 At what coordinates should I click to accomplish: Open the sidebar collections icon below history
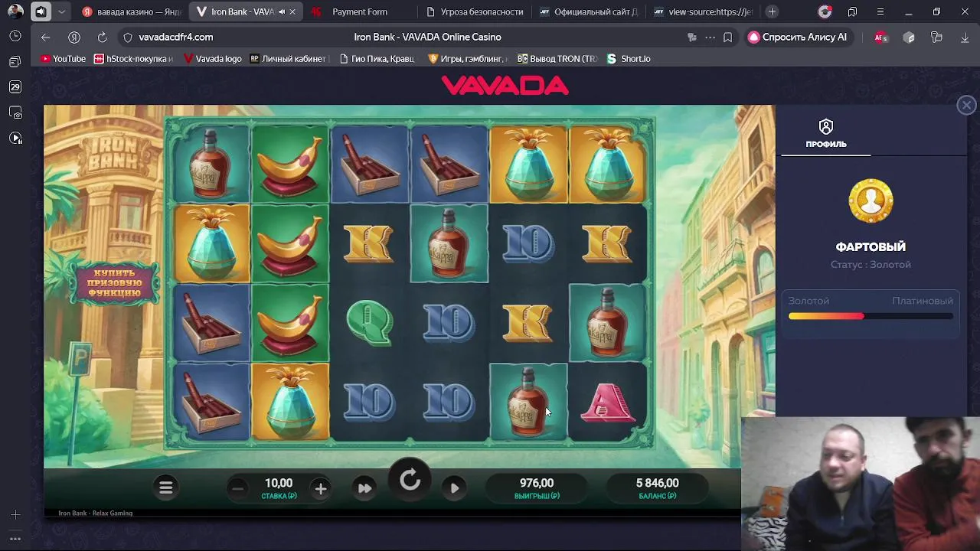[x=15, y=61]
